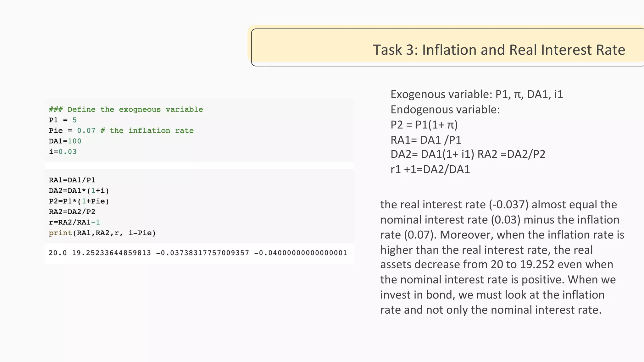Select the 'r=RA2/RA1-1' code line
Screen dimensions: 644x362
click(74, 222)
